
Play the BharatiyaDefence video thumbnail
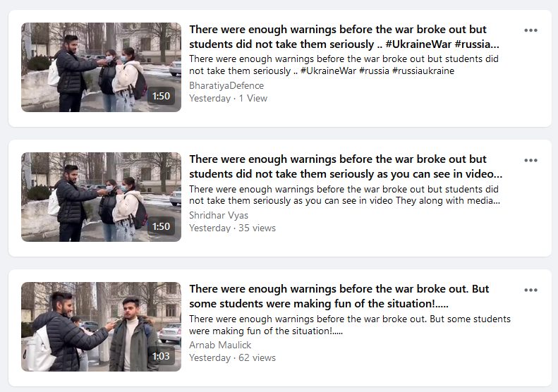[x=101, y=67]
